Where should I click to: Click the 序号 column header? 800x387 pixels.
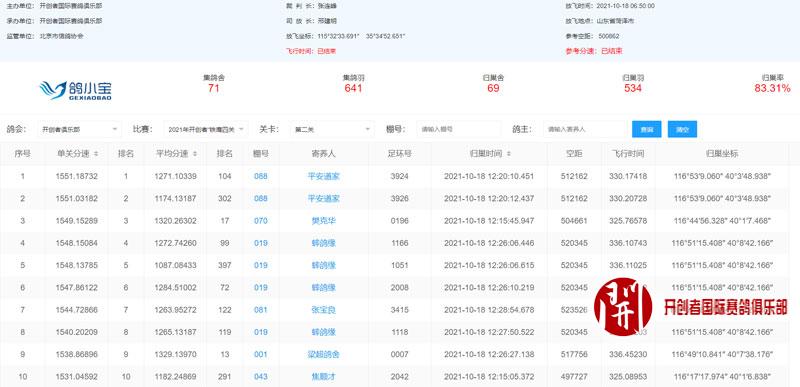pyautogui.click(x=22, y=153)
